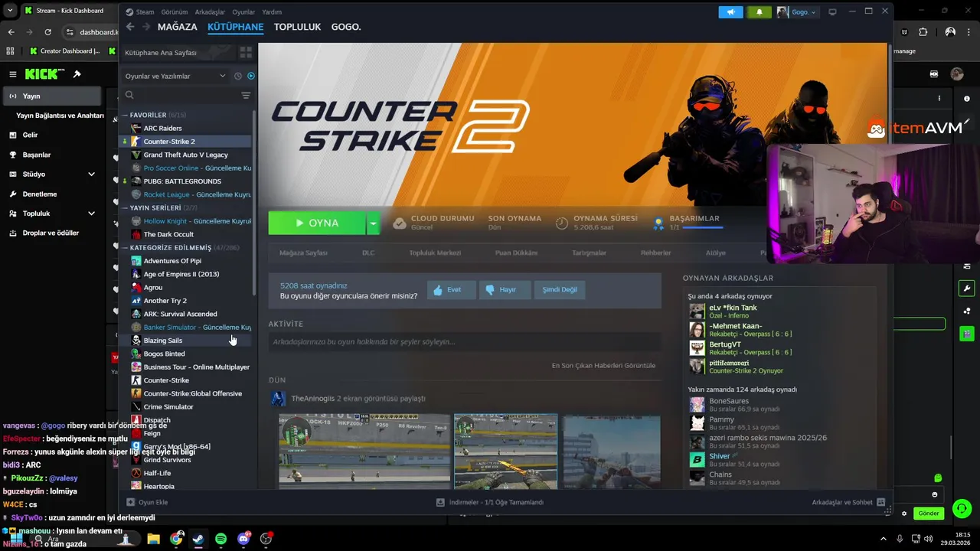This screenshot has height=551, width=980.
Task: Open Kick hamburger menu
Action: pyautogui.click(x=12, y=74)
